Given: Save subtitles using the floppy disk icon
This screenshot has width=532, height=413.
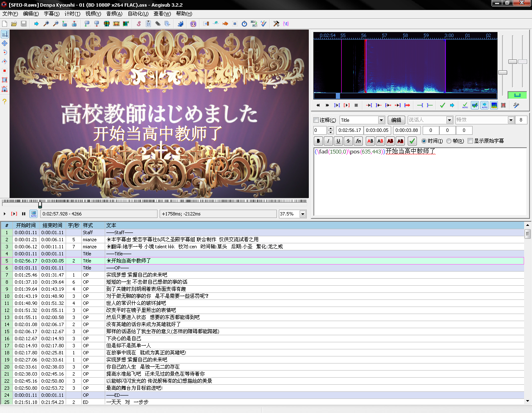Looking at the screenshot, I should click(24, 24).
